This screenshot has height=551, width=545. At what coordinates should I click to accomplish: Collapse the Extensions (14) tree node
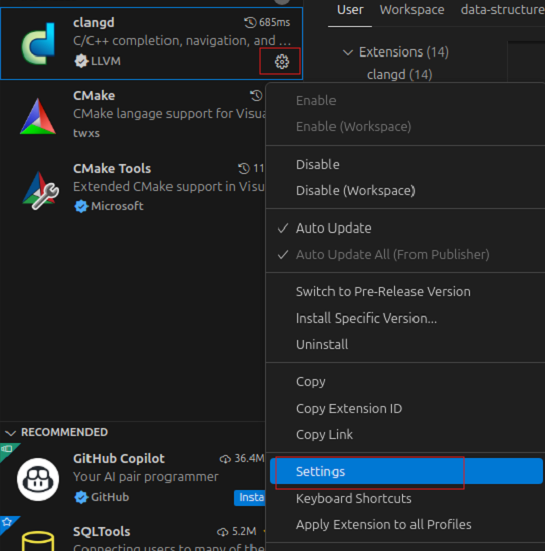tap(348, 52)
